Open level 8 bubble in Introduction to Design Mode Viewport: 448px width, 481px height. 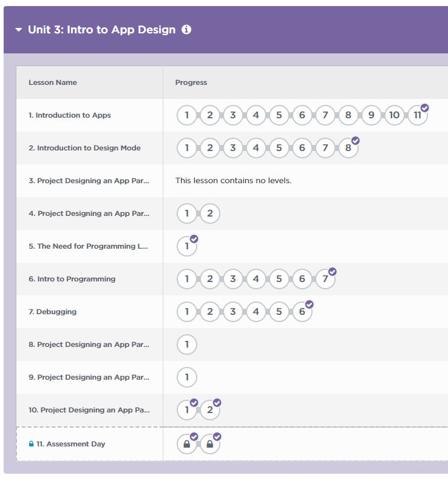point(348,148)
